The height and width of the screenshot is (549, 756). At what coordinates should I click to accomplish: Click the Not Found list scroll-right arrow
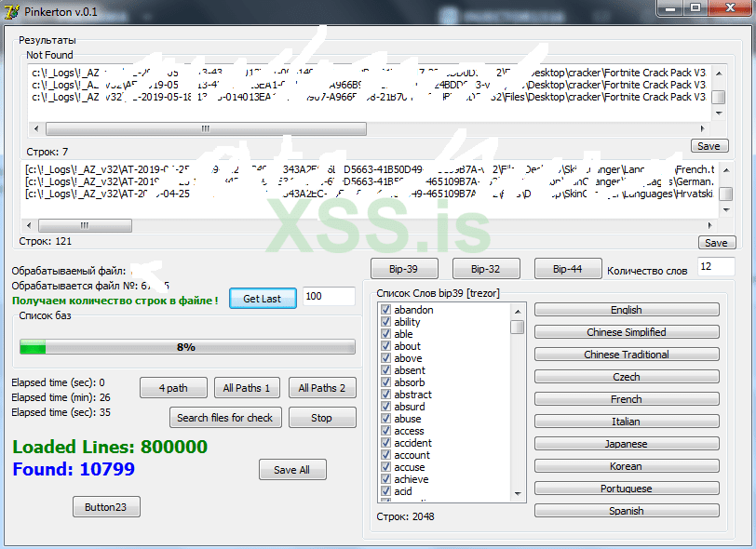(x=703, y=128)
